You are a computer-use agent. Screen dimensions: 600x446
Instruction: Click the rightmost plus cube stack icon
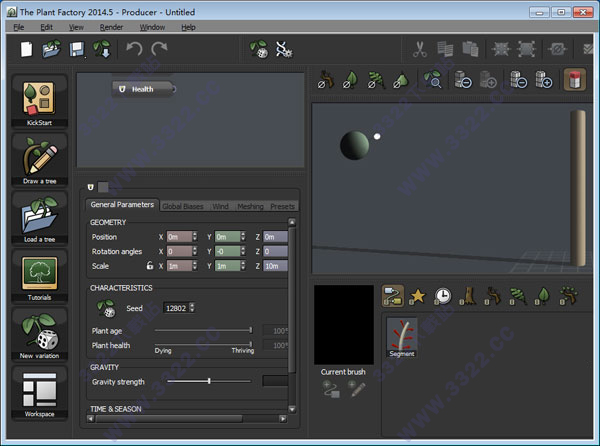(544, 80)
